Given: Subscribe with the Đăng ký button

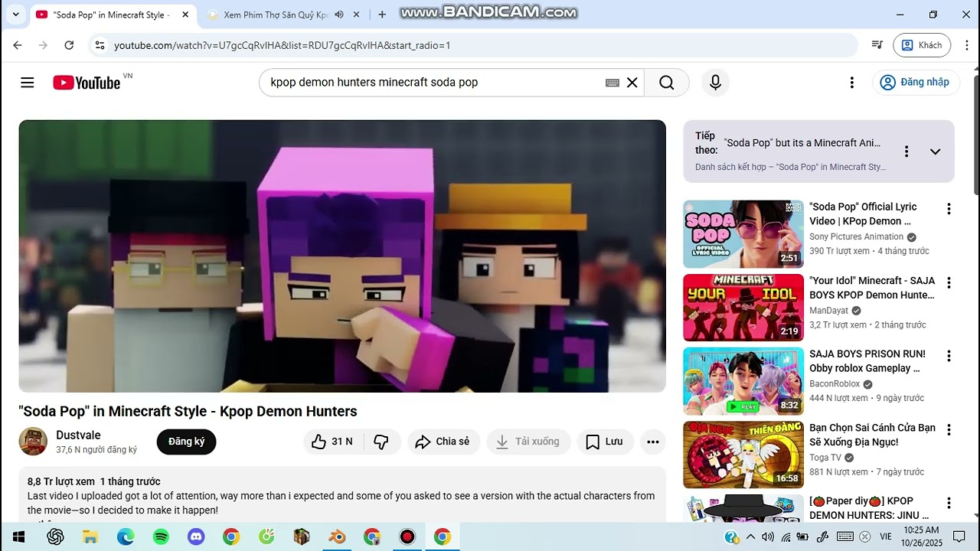Looking at the screenshot, I should (186, 442).
